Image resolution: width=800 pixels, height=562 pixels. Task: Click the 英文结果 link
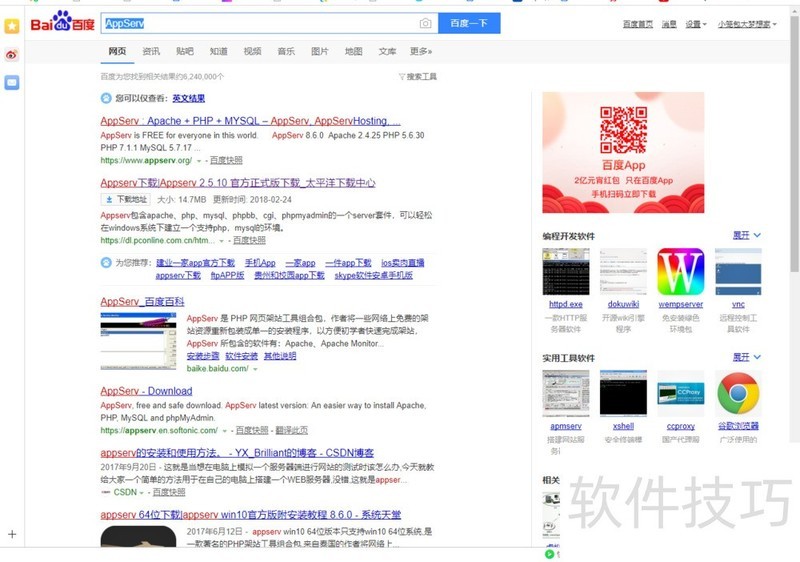point(188,98)
